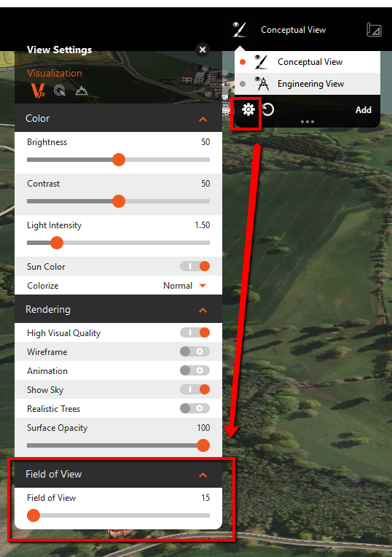Click the Surface Opacity slider handle
Screen dimensions: 392x557
pyautogui.click(x=203, y=445)
